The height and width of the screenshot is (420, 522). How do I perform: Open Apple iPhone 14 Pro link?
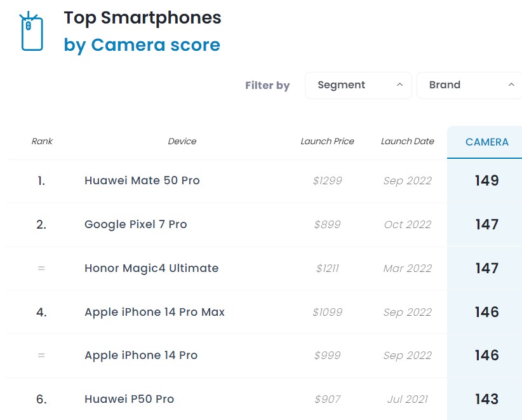[x=141, y=355]
